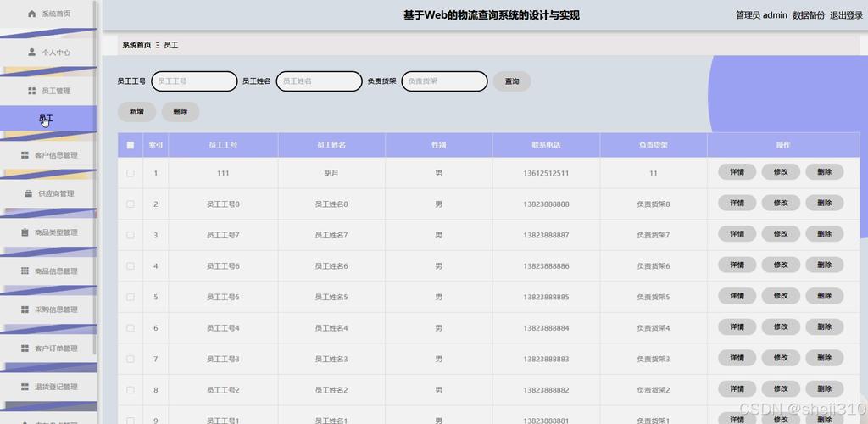Expand the 供应商管理 sidebar menu
868x424 pixels.
48,193
